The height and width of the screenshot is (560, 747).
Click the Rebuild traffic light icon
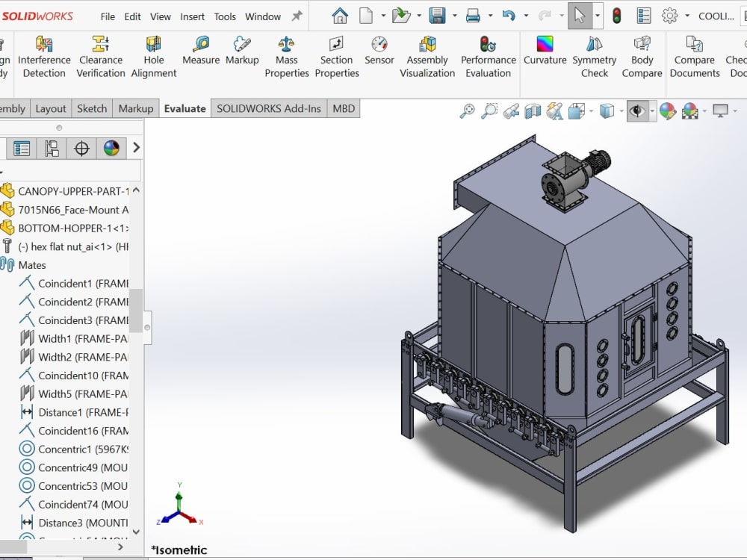point(616,16)
